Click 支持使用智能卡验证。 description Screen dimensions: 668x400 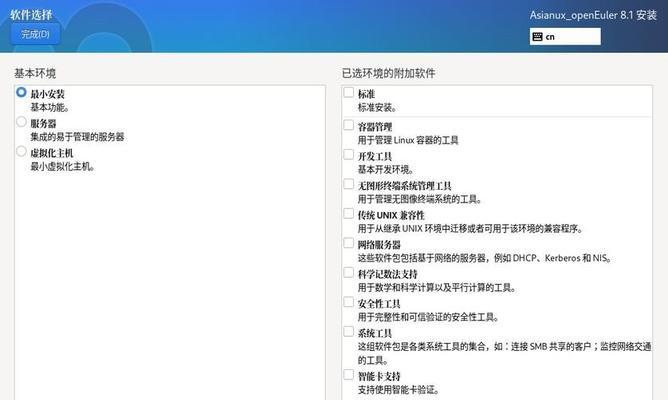coord(398,390)
